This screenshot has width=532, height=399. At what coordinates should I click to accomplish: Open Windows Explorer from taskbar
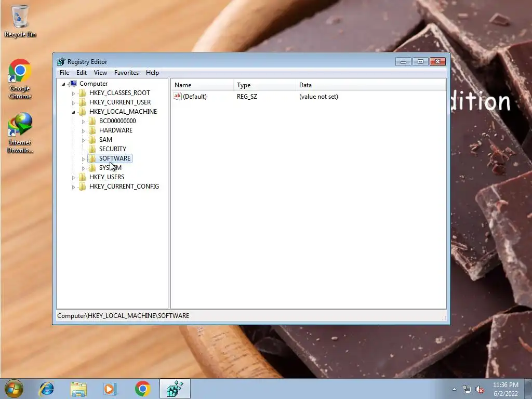coord(78,389)
